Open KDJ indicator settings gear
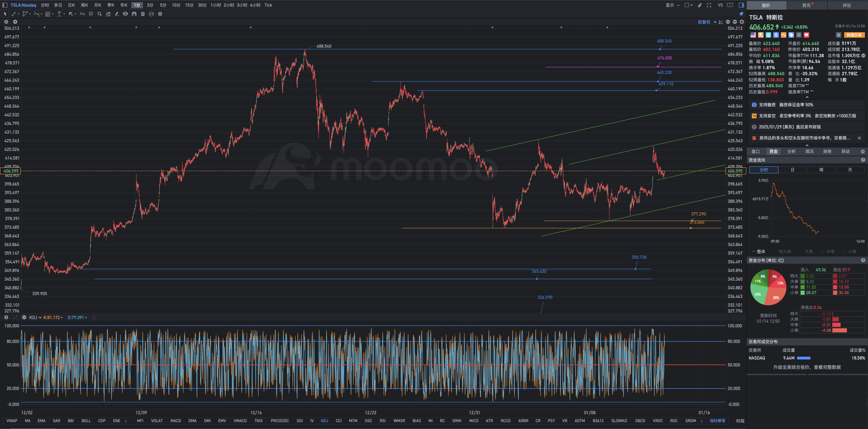 (x=6, y=317)
